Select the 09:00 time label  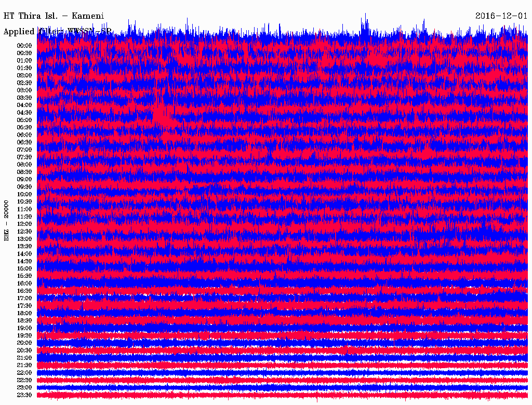[24, 180]
